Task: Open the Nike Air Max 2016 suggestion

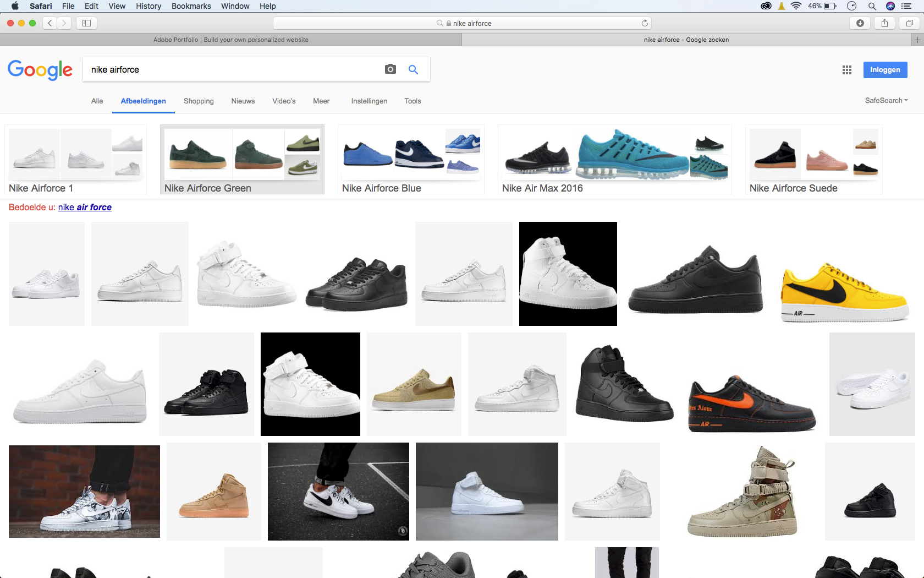Action: [x=615, y=160]
